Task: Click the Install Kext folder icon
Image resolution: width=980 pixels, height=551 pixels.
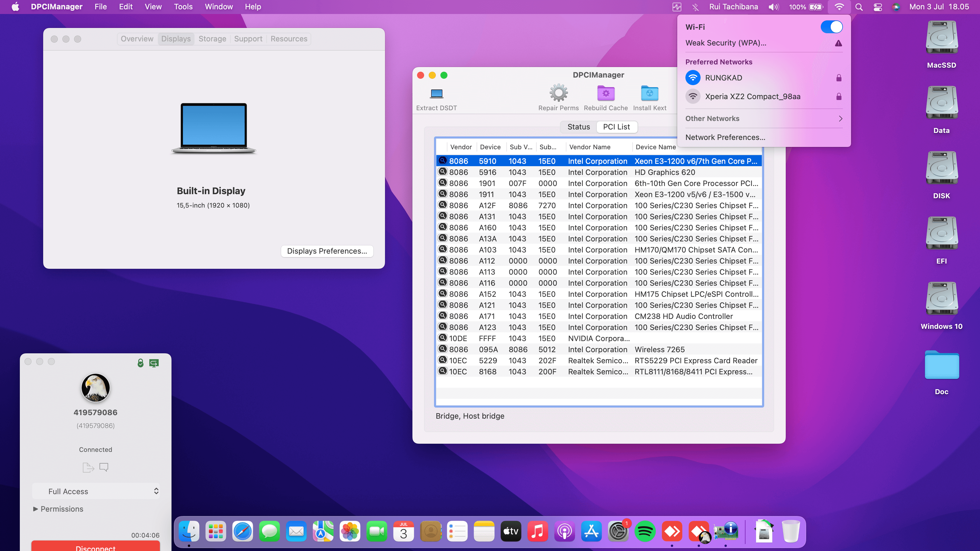Action: tap(650, 93)
